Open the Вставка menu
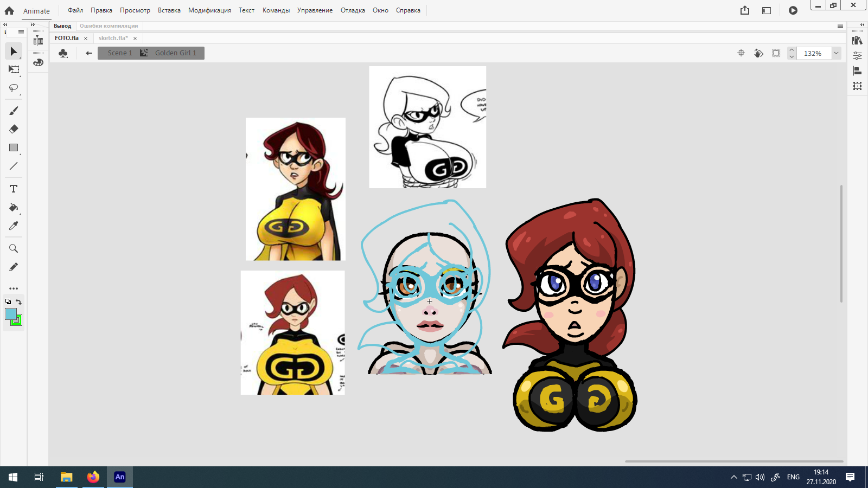868x488 pixels. tap(169, 10)
